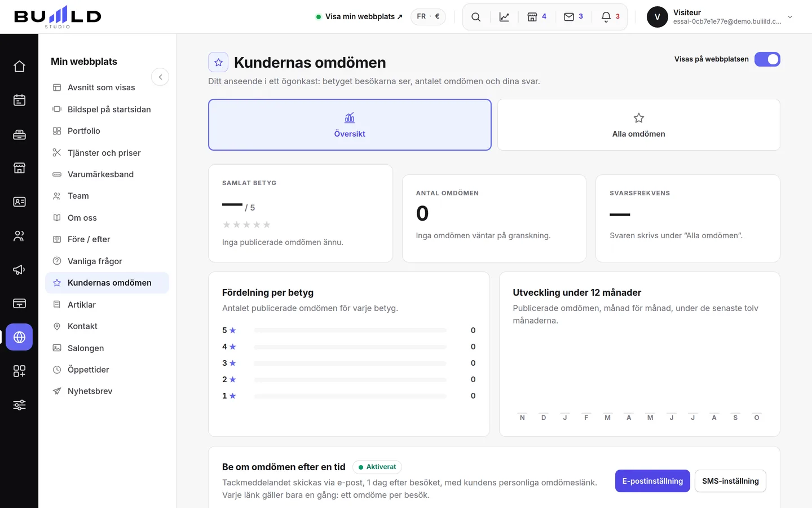
Task: Open Artiklar in the sidebar
Action: [x=107, y=305]
